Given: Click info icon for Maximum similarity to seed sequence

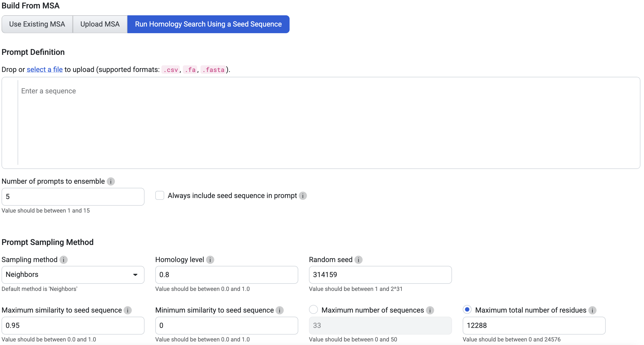Looking at the screenshot, I should 128,310.
